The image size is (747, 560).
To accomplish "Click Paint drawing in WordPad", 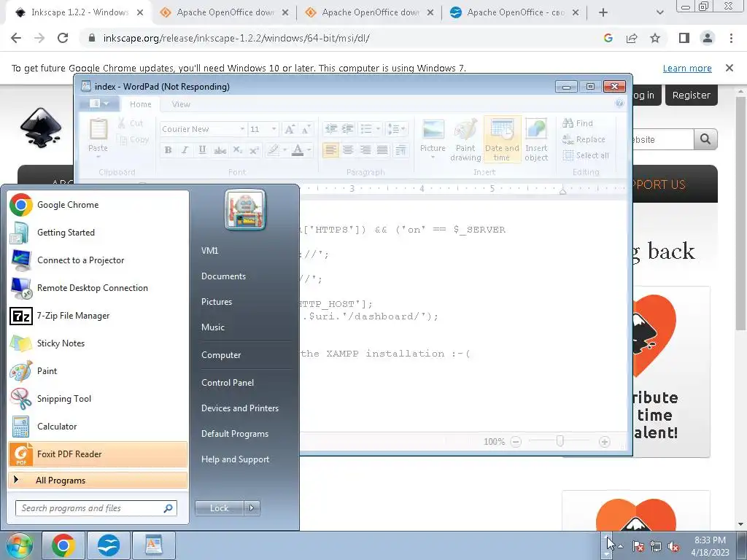I will pyautogui.click(x=465, y=141).
